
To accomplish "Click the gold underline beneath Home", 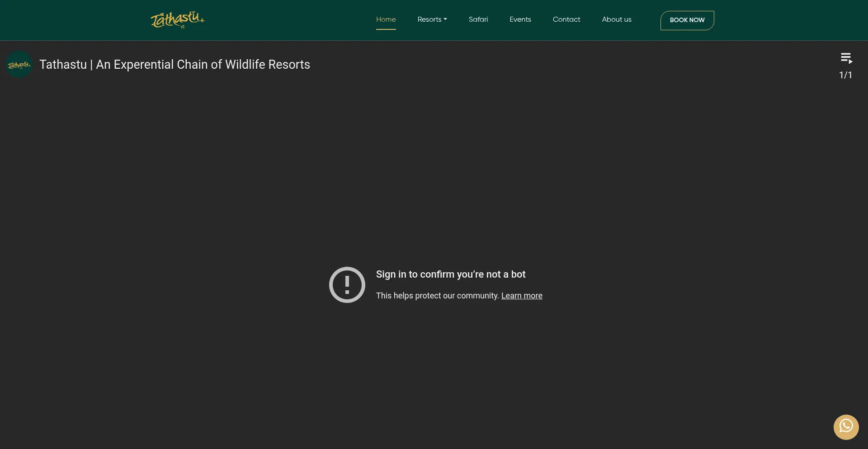I will (x=386, y=29).
